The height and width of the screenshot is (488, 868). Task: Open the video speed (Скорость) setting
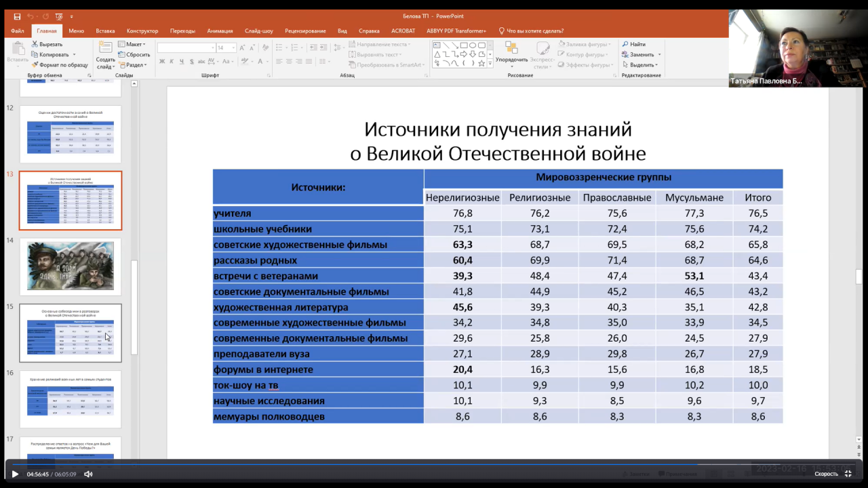[x=826, y=474]
